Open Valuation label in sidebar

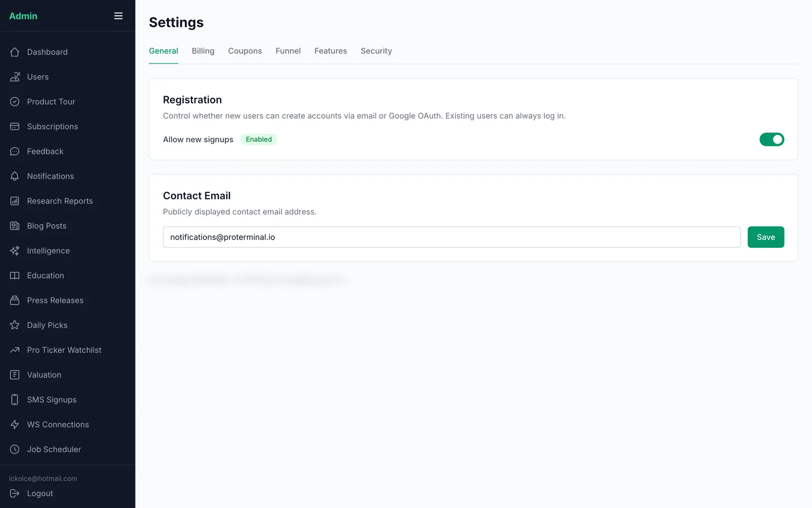pyautogui.click(x=44, y=375)
